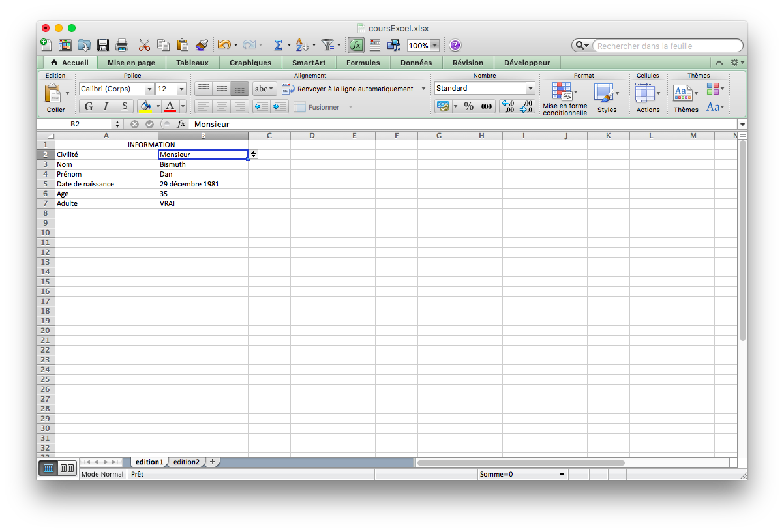This screenshot has width=784, height=532.
Task: Toggle italic formatting
Action: [106, 106]
